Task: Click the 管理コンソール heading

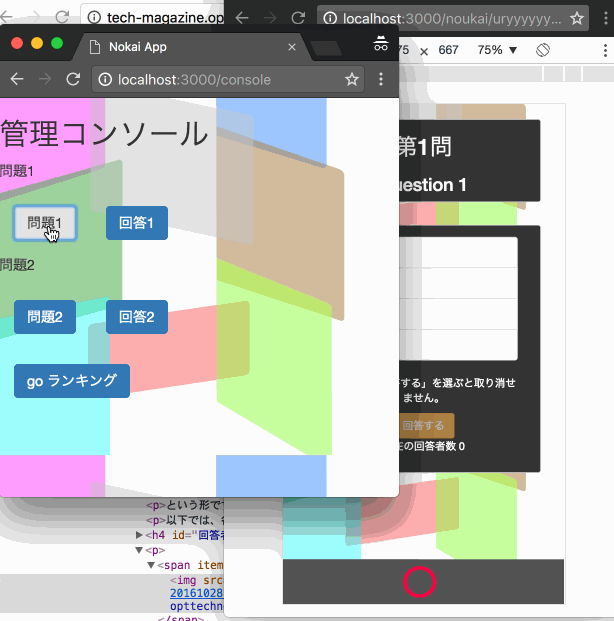Action: [x=105, y=133]
